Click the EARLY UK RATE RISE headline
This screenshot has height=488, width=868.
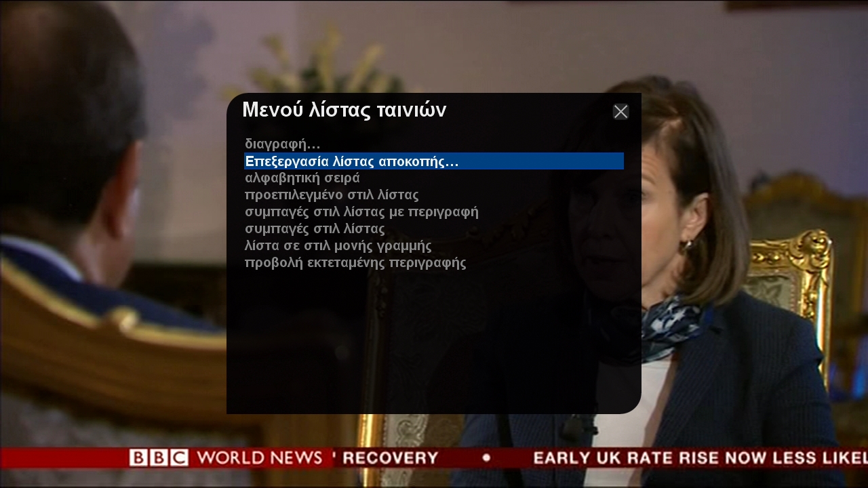click(x=701, y=458)
